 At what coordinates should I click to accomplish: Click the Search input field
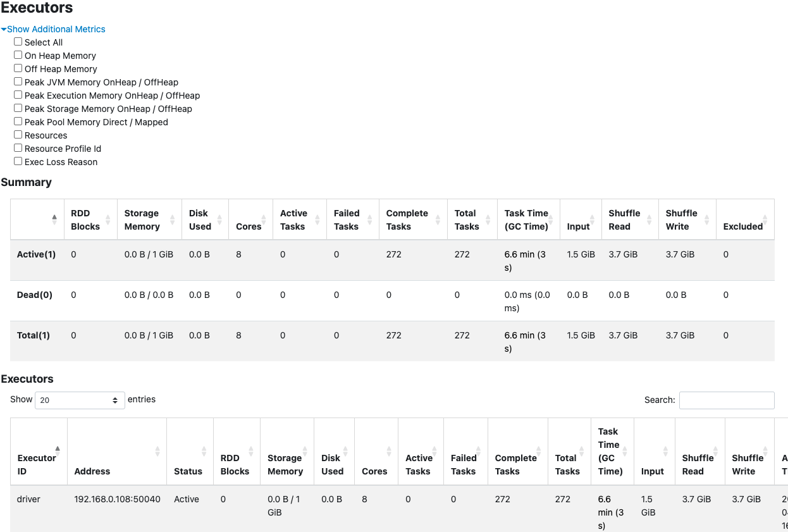click(x=726, y=400)
